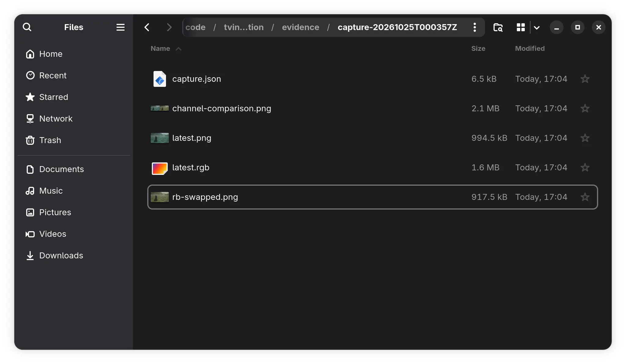626x364 pixels.
Task: Star the capture.json file
Action: [585, 79]
